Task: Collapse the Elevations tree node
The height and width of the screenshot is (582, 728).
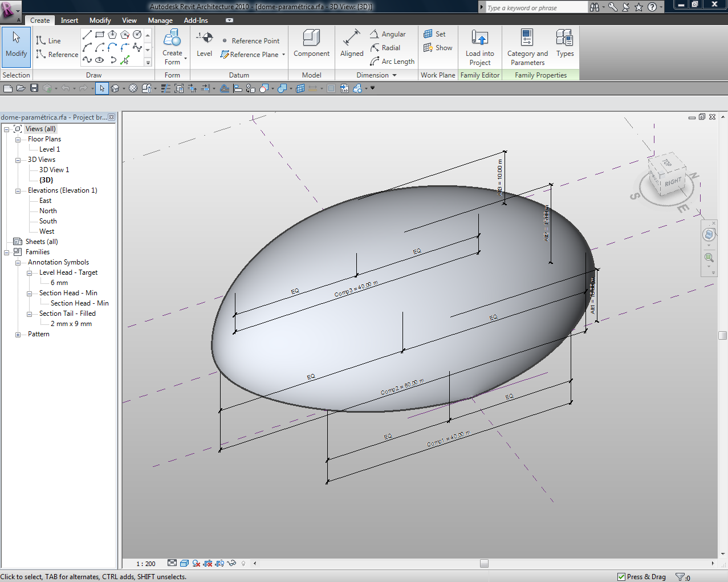Action: (x=18, y=191)
